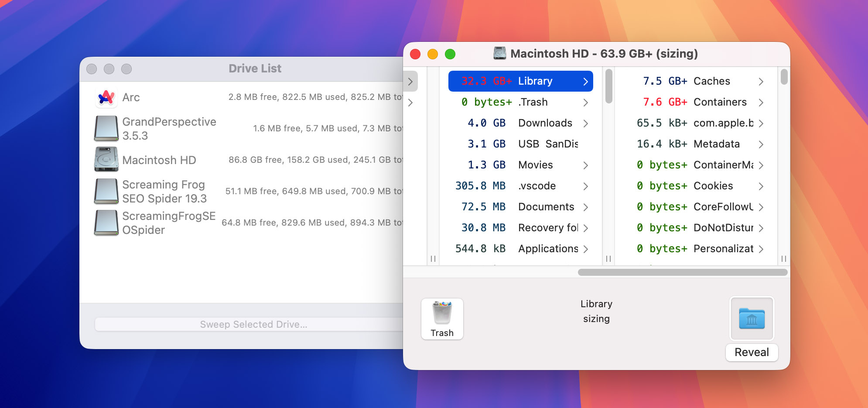Select the Movies row in file list

pyautogui.click(x=520, y=165)
